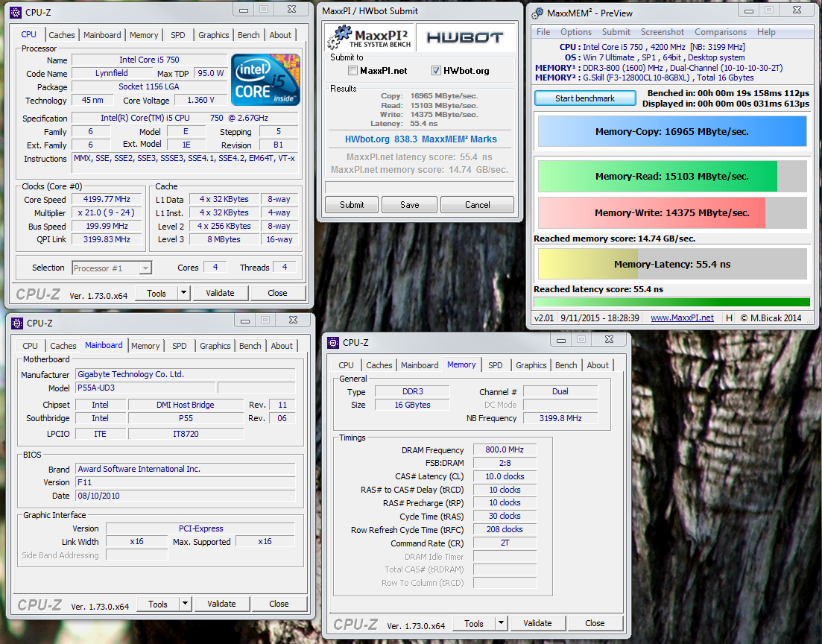
Task: Click the Memory-Copy 16965 MByte/sec bar
Action: (672, 132)
